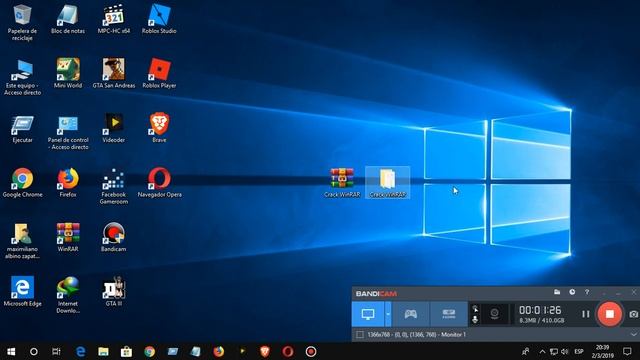The width and height of the screenshot is (640, 360).
Task: Select highlighted Crack WinRAR folder icon
Action: [387, 183]
